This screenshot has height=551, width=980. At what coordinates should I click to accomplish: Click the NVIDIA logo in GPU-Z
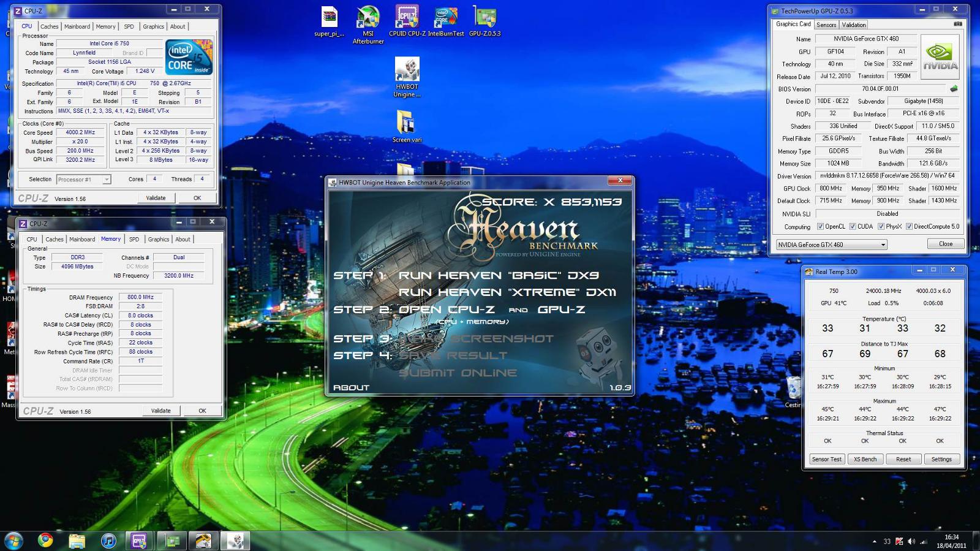point(940,56)
